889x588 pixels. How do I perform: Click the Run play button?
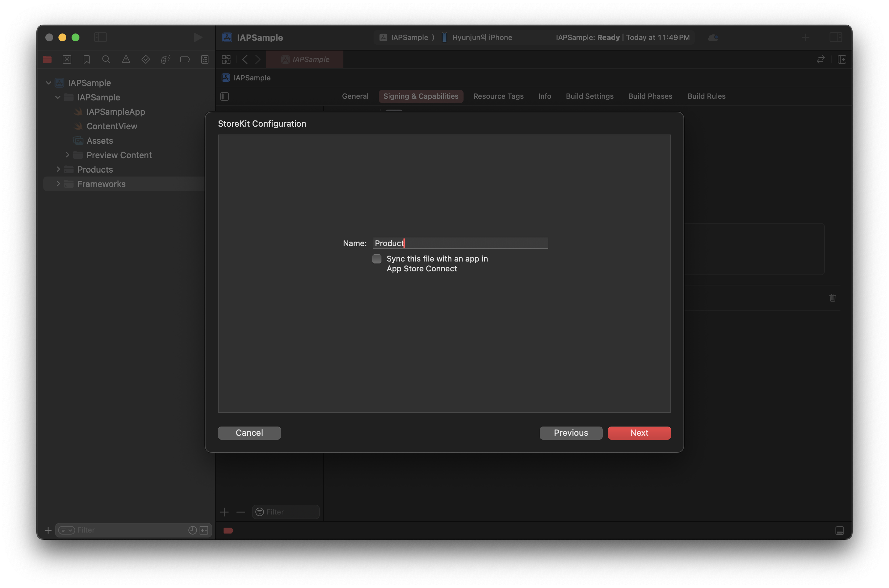tap(198, 37)
